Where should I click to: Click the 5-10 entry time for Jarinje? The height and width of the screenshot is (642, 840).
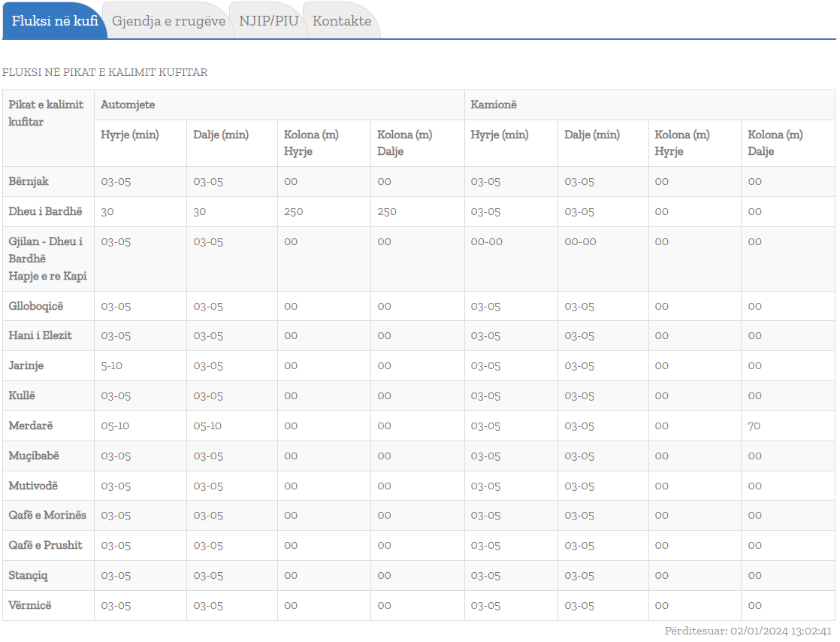(112, 365)
